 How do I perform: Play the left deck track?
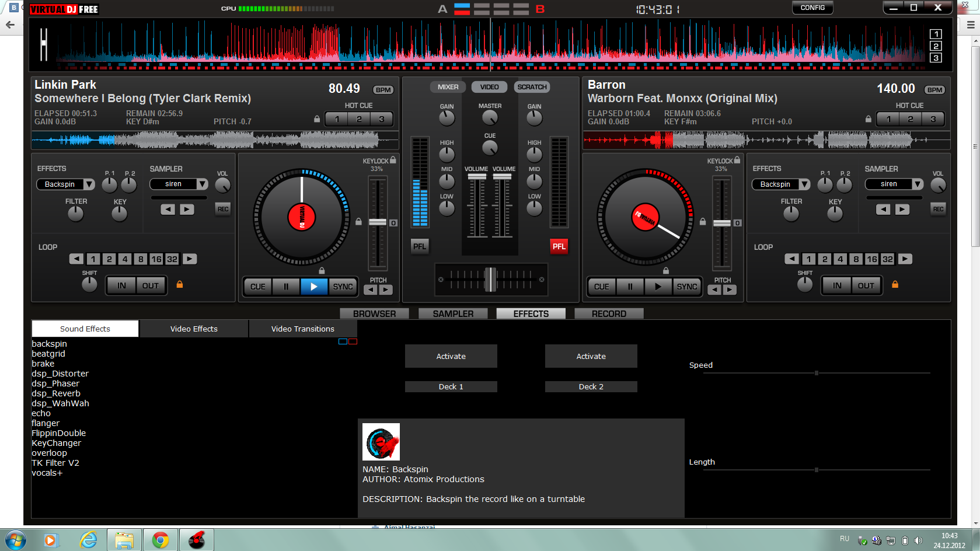(314, 287)
